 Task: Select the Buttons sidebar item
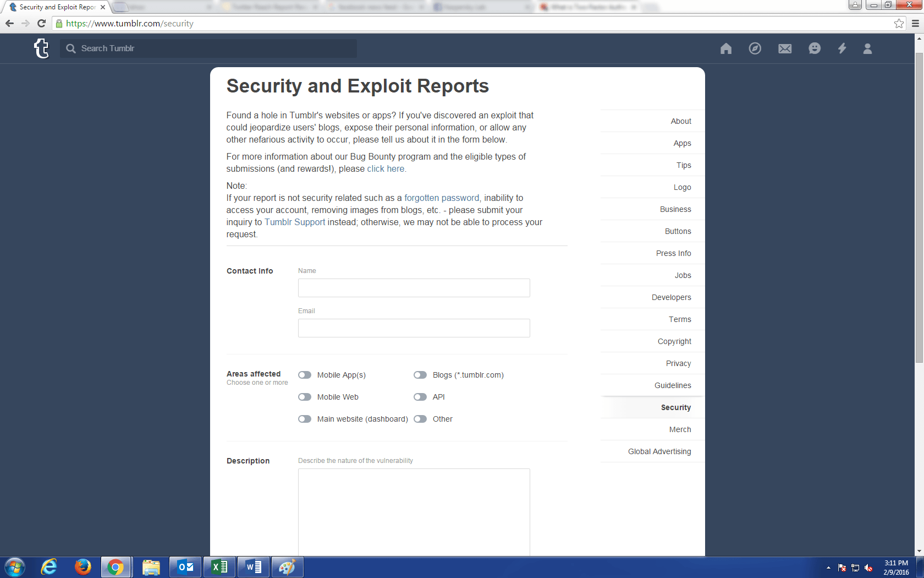pos(652,231)
